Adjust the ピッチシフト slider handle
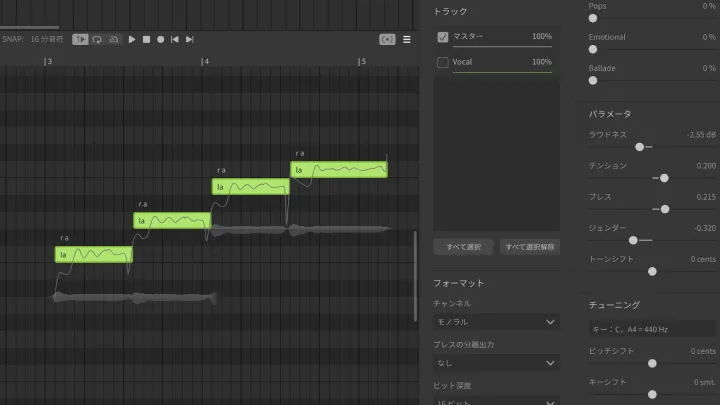Viewport: 720px width, 405px height. click(x=652, y=363)
